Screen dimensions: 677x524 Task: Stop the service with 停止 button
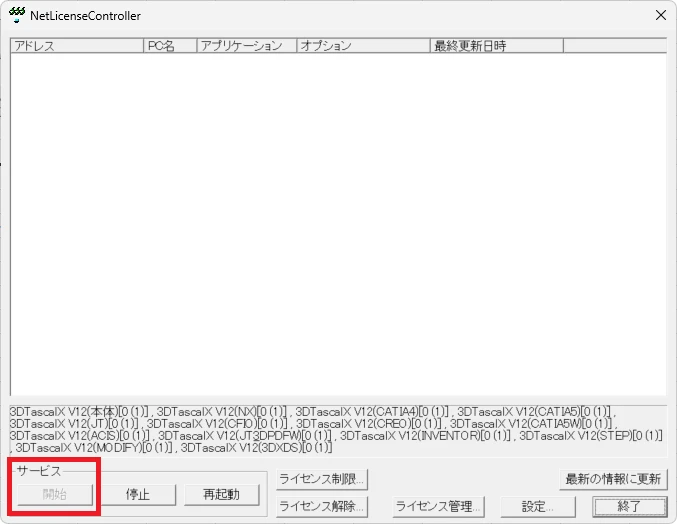(x=138, y=494)
